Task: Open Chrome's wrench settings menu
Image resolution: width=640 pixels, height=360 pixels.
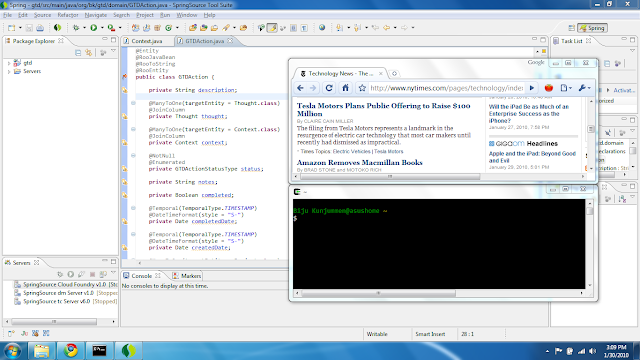Action: (x=584, y=88)
